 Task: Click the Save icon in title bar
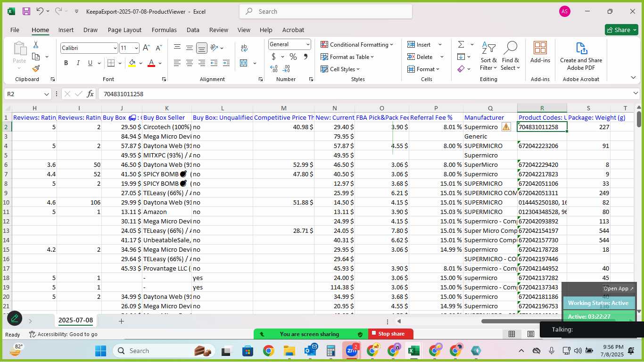[x=26, y=11]
